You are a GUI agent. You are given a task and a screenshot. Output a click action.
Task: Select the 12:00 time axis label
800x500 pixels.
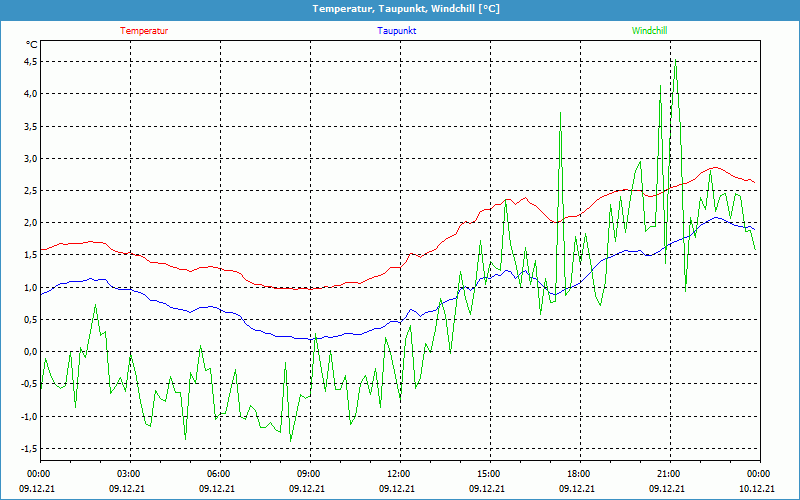[x=398, y=474]
